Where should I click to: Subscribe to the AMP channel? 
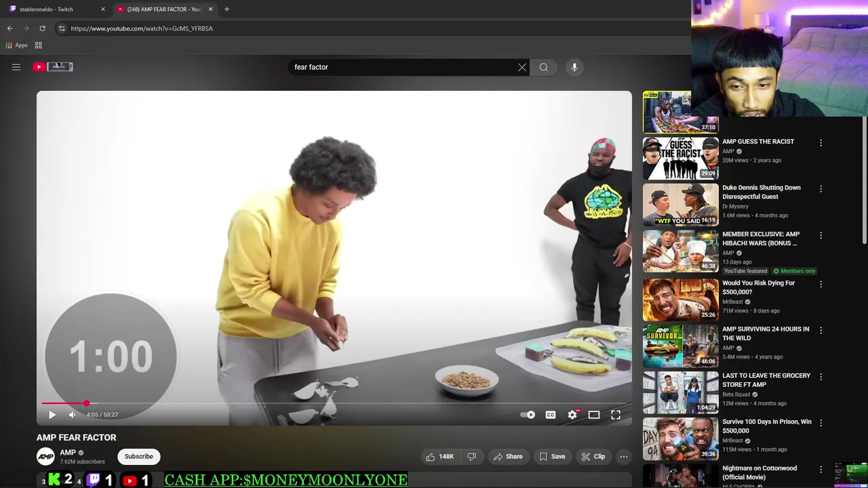point(138,457)
